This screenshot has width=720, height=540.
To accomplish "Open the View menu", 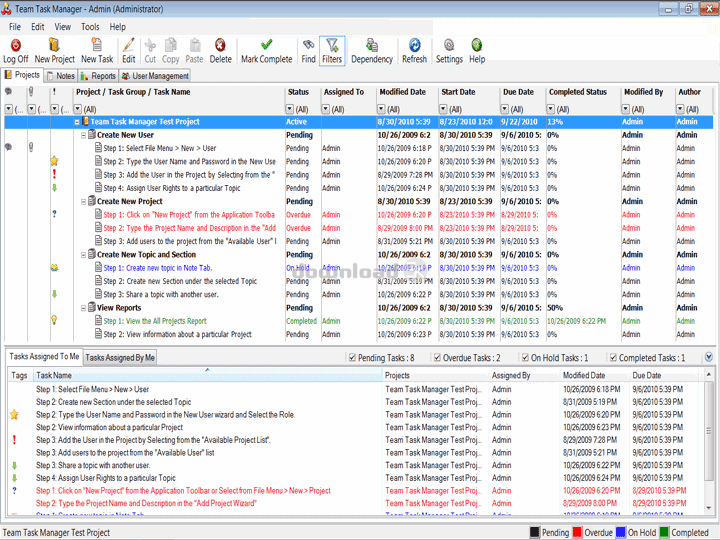I will click(62, 27).
